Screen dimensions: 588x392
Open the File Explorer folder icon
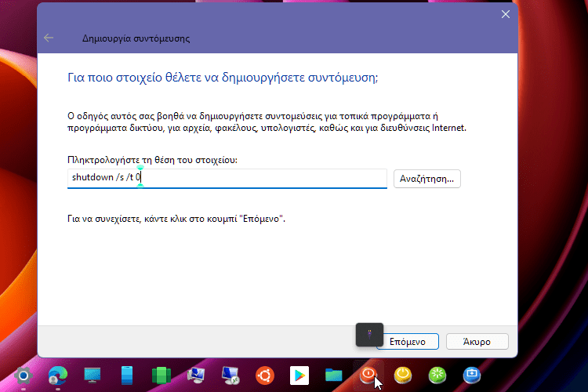pyautogui.click(x=334, y=376)
